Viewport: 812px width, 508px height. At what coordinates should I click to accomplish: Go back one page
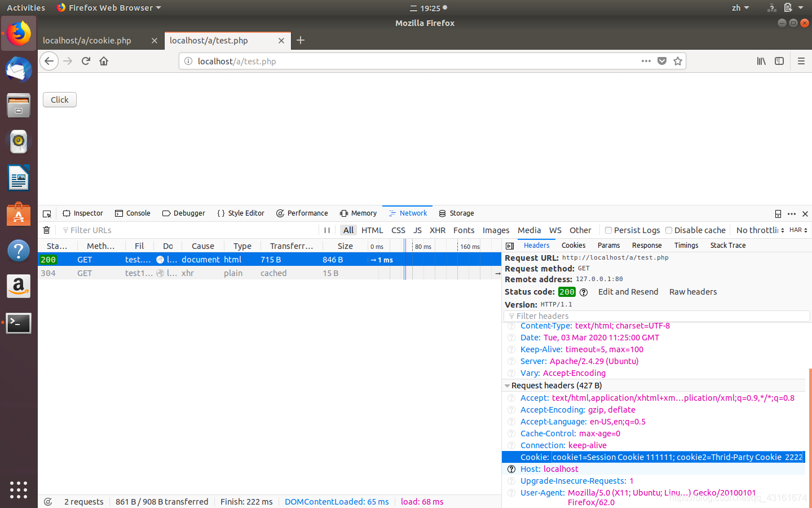(x=49, y=61)
